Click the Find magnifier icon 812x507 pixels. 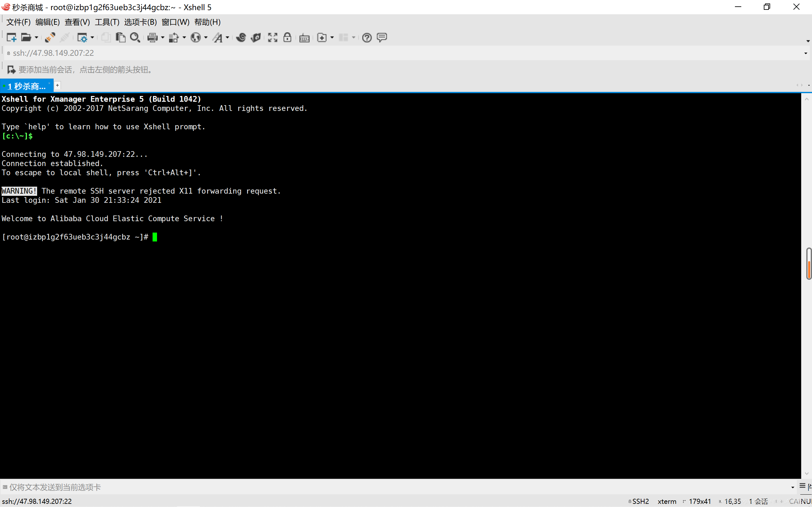[x=135, y=38]
